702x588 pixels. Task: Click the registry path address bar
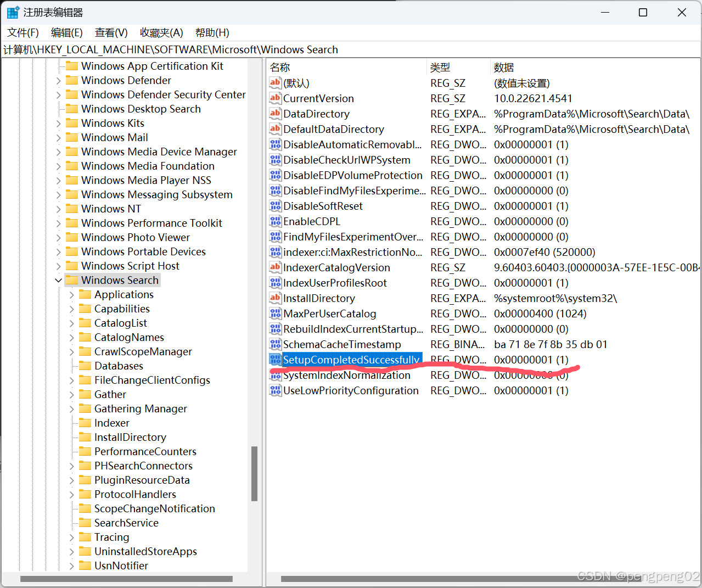point(351,49)
